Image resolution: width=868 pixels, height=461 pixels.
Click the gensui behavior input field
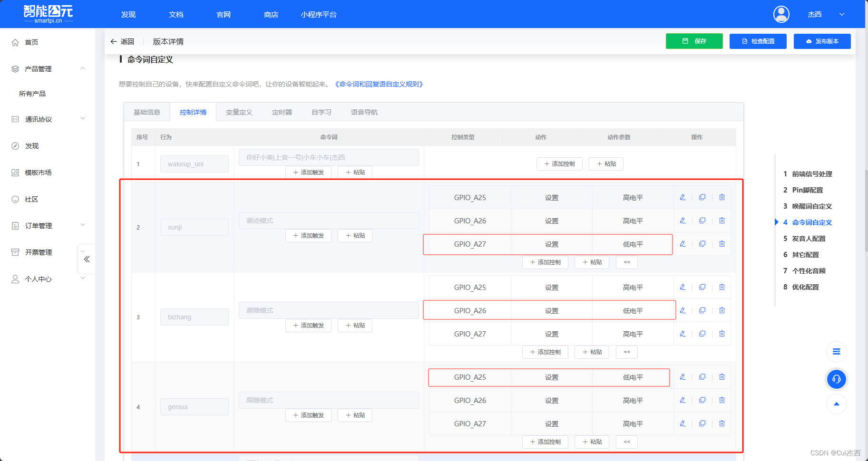[195, 407]
